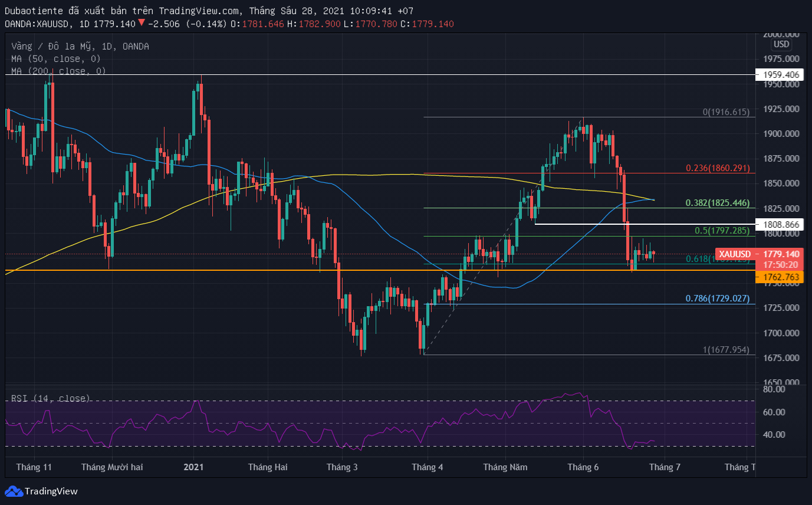The width and height of the screenshot is (812, 505).
Task: Select the short white 1808 horizontal line segment
Action: pyautogui.click(x=645, y=224)
